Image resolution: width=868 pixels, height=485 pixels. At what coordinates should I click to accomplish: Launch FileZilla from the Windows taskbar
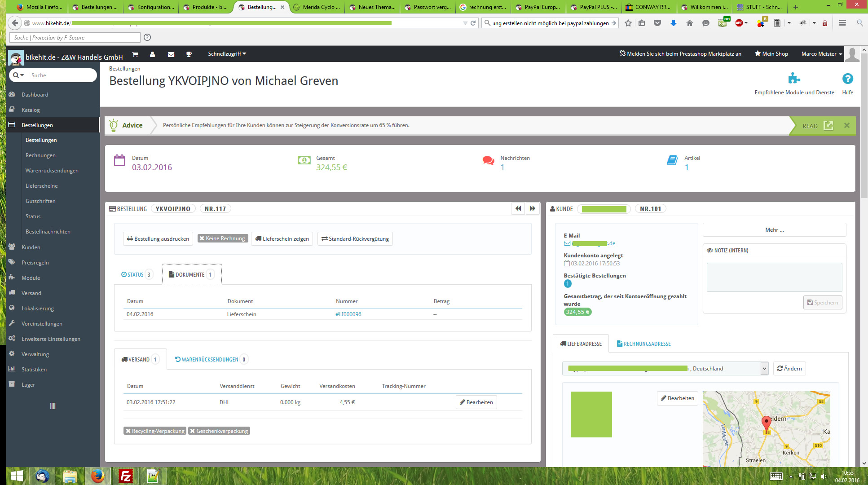tap(126, 476)
